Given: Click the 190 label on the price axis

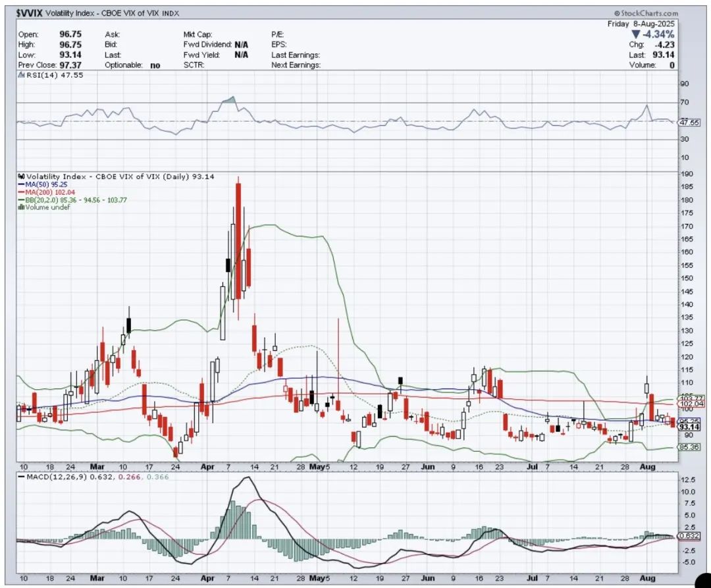Looking at the screenshot, I should coord(687,174).
